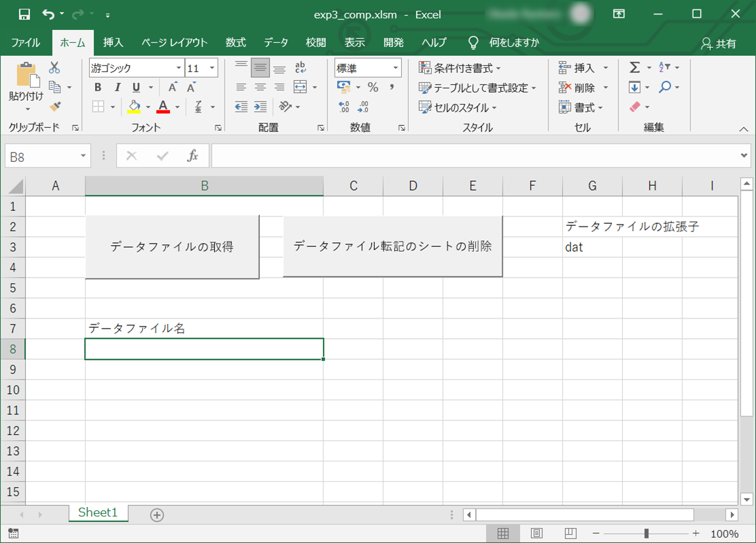Open the 書式 cell format button

pyautogui.click(x=581, y=107)
